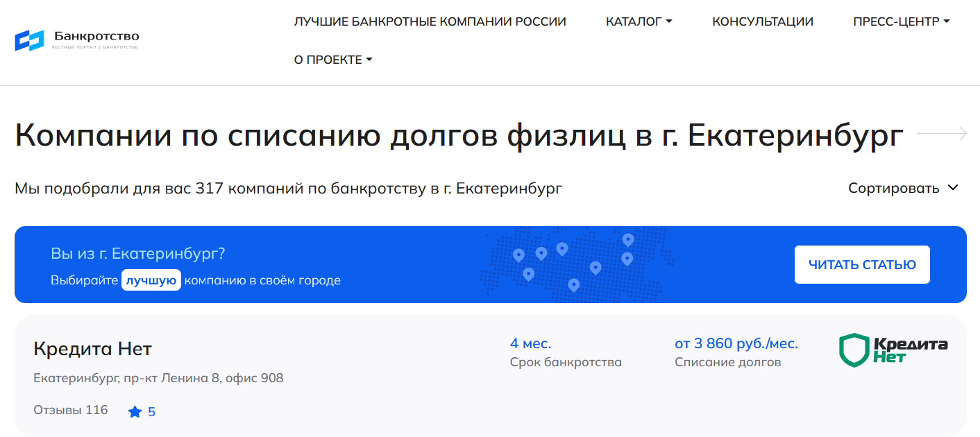
Task: Click the Срок банкротства label
Action: [566, 362]
